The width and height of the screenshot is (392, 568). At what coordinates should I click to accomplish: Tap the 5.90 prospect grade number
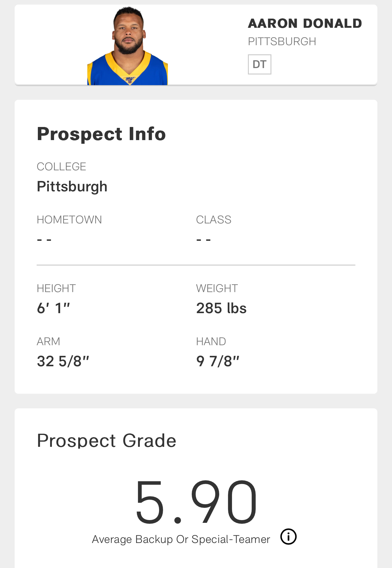[x=196, y=502]
